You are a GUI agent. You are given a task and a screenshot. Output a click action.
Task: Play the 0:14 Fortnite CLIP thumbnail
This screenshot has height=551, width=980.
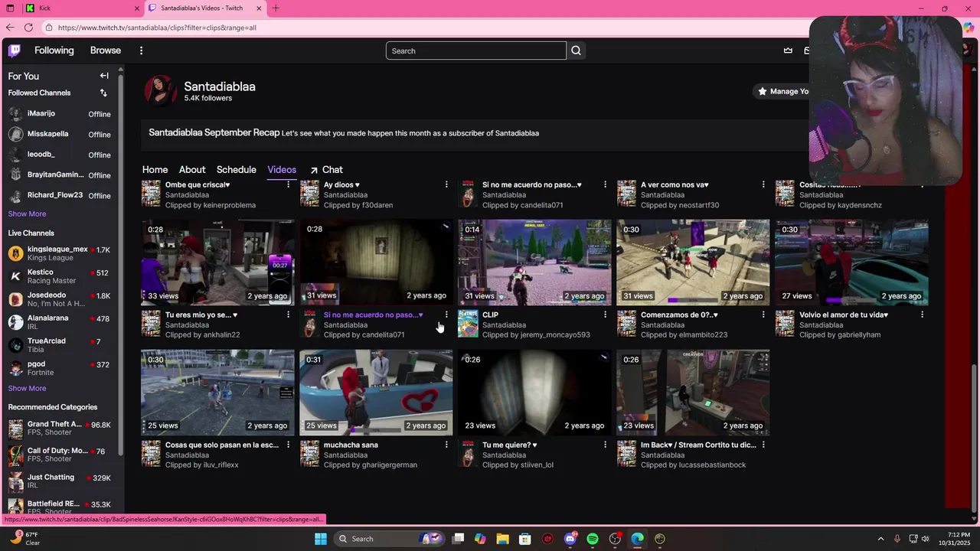point(534,262)
